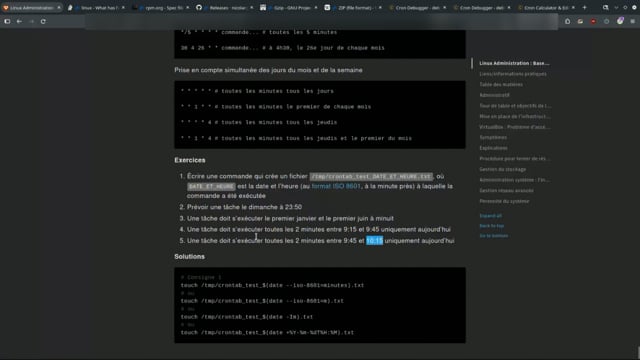Screen dimensions: 640x360
Task: Go to 'Table des matières' outline entry
Action: point(501,84)
